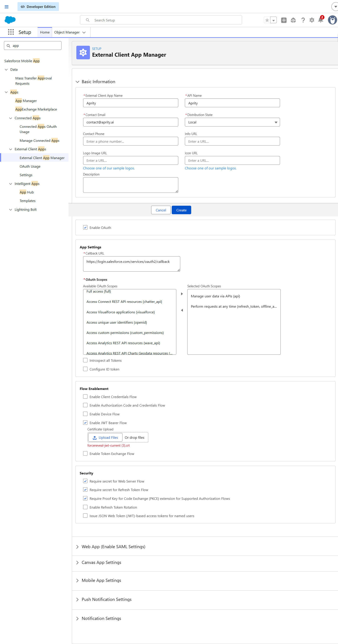Screen dimensions: 338x644
Task: Remove scope with left arrow
Action: click(182, 310)
